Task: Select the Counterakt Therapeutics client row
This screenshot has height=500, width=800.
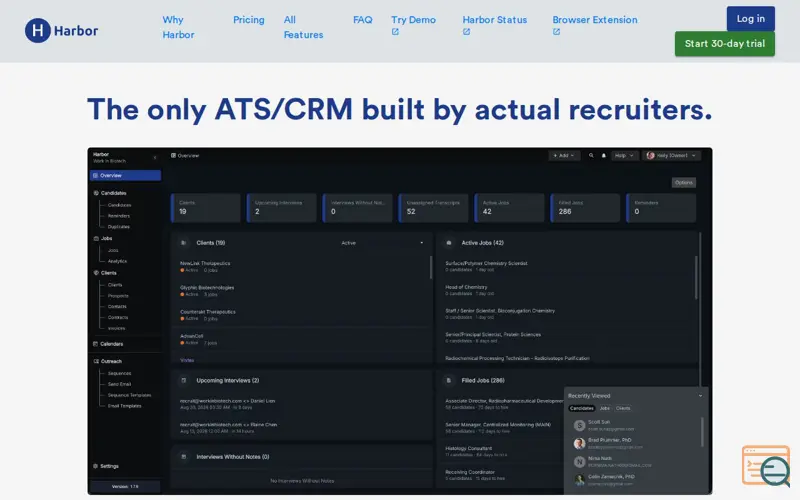Action: click(x=304, y=315)
